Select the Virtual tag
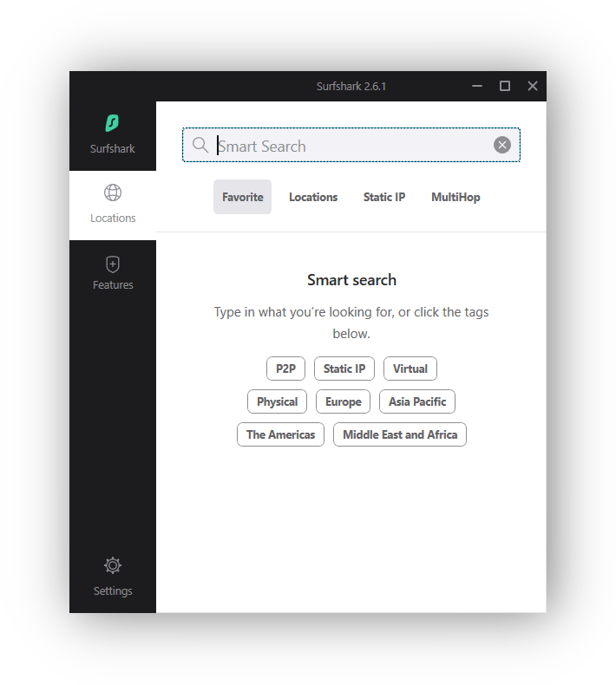616x685 pixels. tap(410, 369)
